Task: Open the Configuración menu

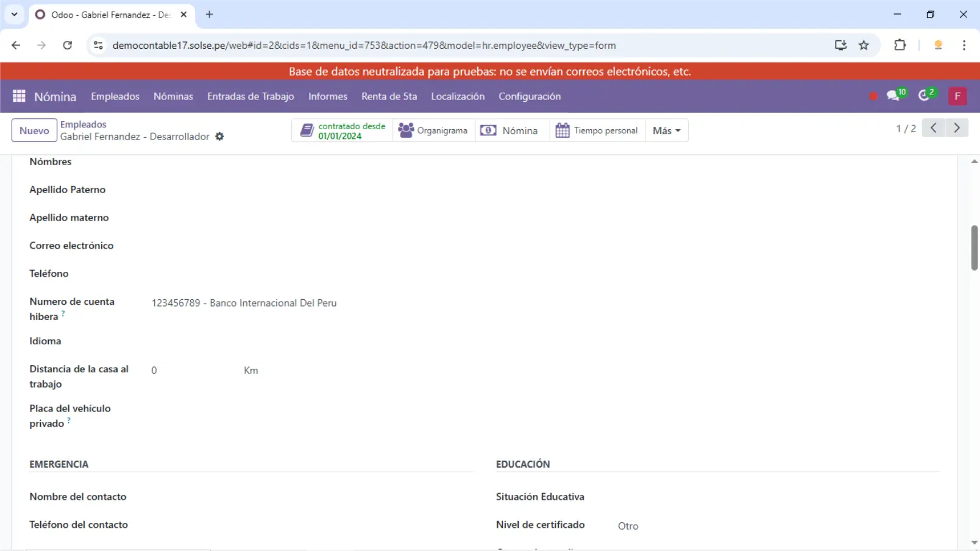Action: [x=529, y=96]
